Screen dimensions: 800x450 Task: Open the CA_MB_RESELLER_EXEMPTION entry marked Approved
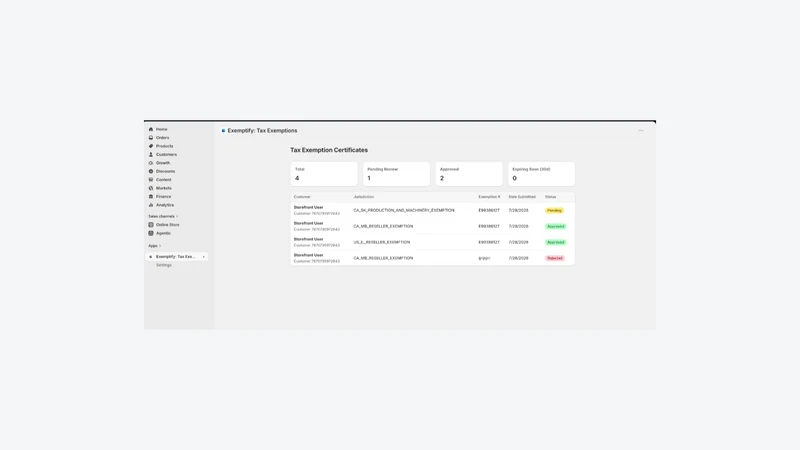click(383, 226)
